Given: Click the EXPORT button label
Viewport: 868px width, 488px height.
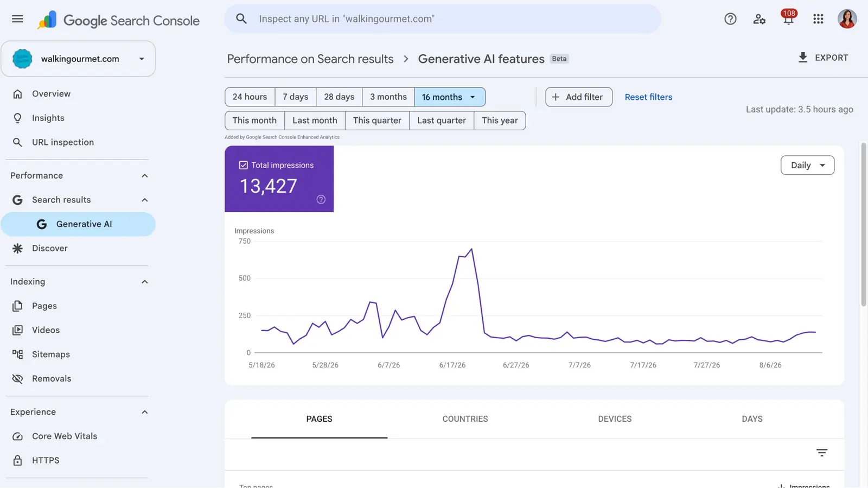Looking at the screenshot, I should 832,58.
